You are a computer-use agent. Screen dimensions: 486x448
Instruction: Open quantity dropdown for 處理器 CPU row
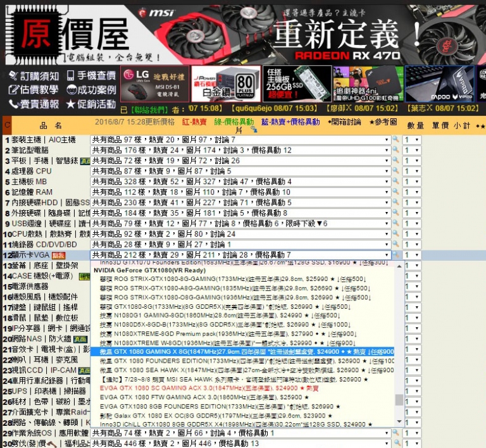[412, 171]
